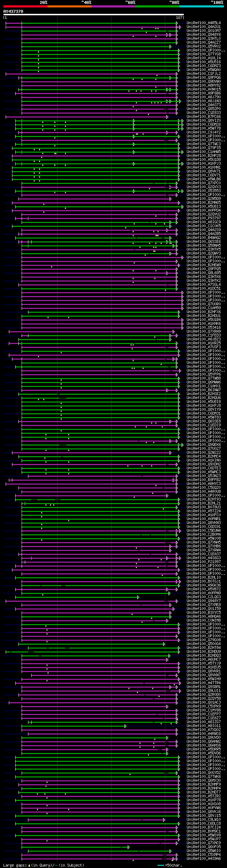Select the UniRef100_A8HYC3 label
The width and height of the screenshot is (227, 868).
pos(204,484)
